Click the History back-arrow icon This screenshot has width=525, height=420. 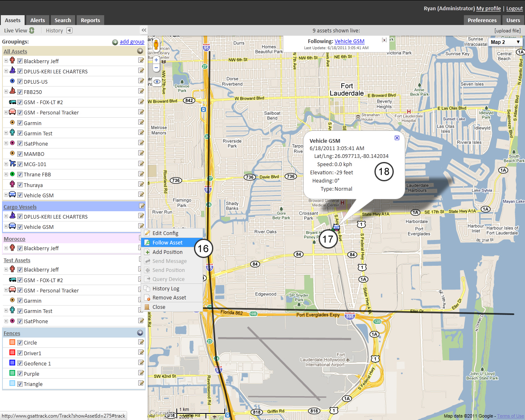coord(69,30)
